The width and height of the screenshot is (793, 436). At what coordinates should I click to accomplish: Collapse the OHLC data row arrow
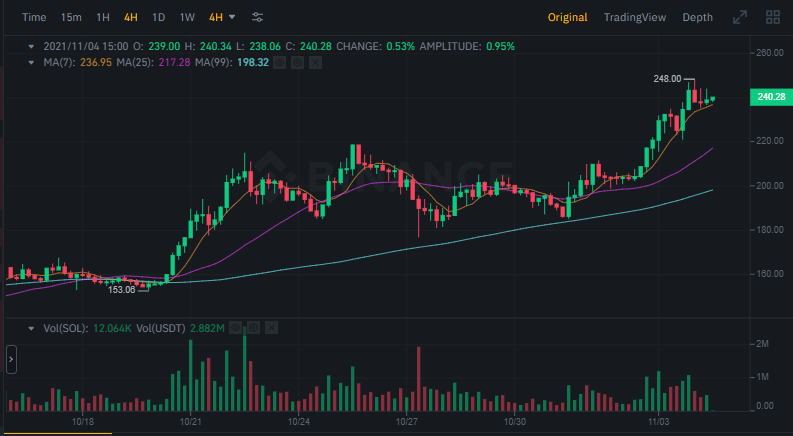click(31, 46)
